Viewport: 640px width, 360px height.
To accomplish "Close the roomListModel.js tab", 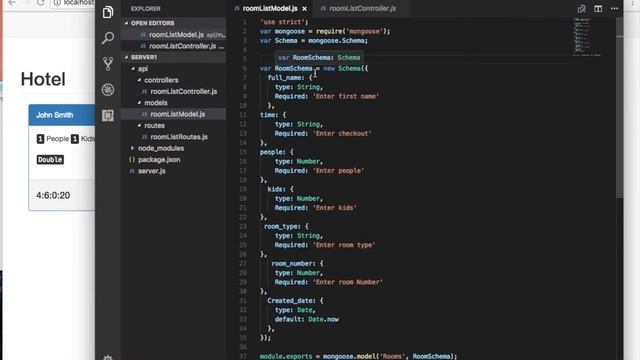I will [304, 9].
